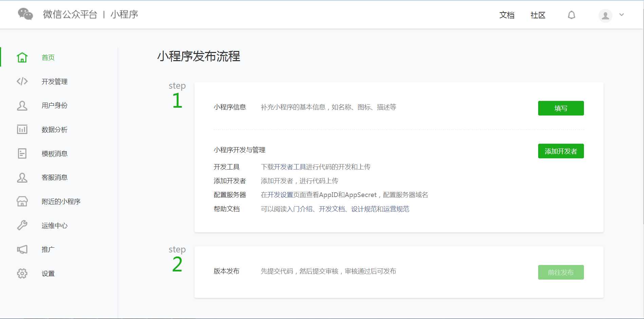Click the bar chart icon for 数据分析
The image size is (644, 319).
pyautogui.click(x=22, y=129)
